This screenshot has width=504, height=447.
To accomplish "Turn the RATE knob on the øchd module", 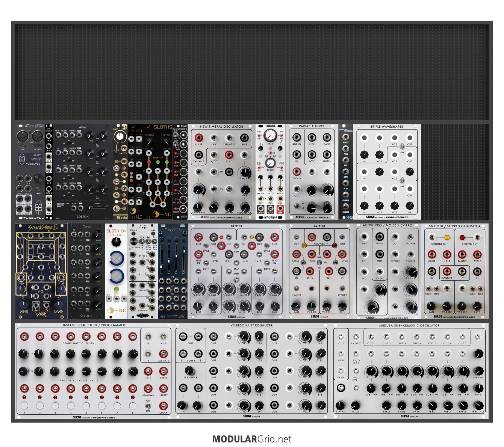I will tap(120, 136).
